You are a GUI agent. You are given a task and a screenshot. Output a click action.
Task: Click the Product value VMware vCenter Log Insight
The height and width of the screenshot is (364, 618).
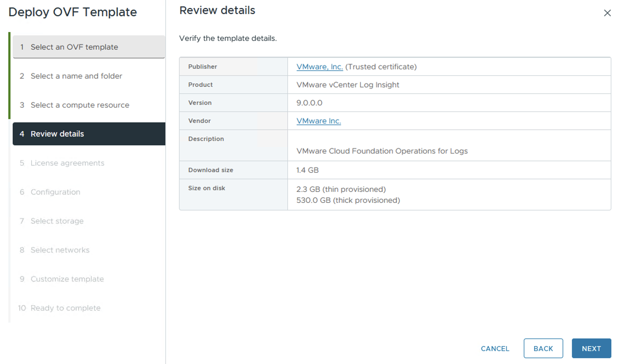point(348,85)
